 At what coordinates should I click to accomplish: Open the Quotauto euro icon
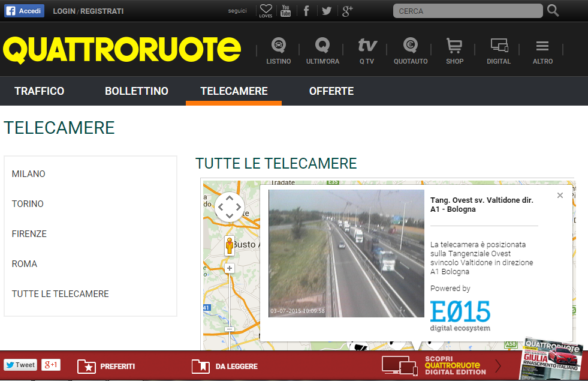tap(411, 46)
